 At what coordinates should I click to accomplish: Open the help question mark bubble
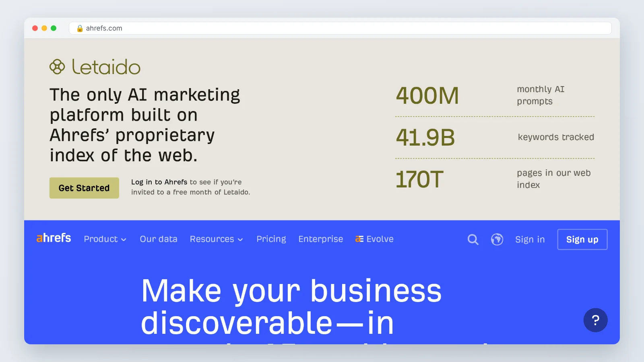pos(595,320)
